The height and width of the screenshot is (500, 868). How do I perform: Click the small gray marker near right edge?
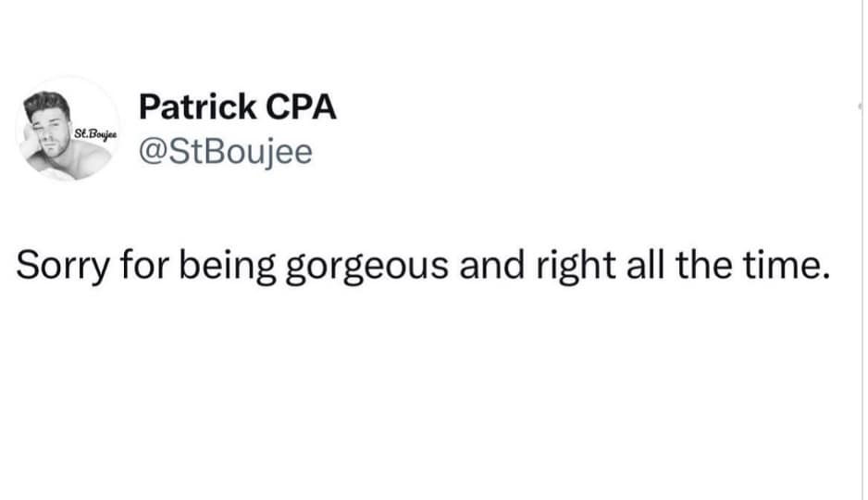(x=862, y=106)
